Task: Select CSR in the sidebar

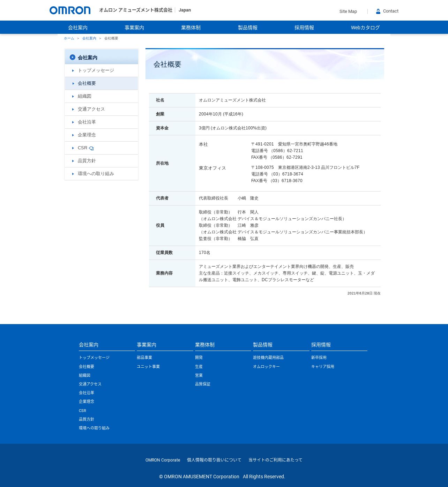Action: (x=102, y=148)
